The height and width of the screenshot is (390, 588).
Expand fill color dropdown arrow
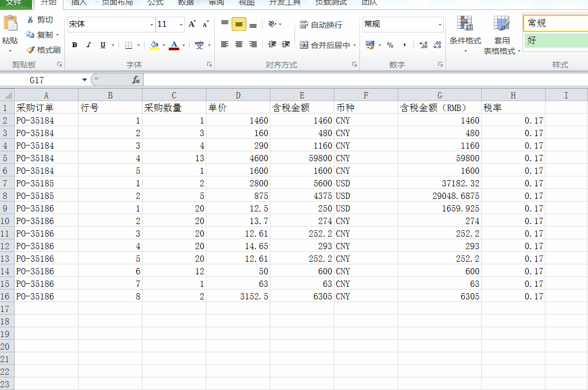point(164,45)
